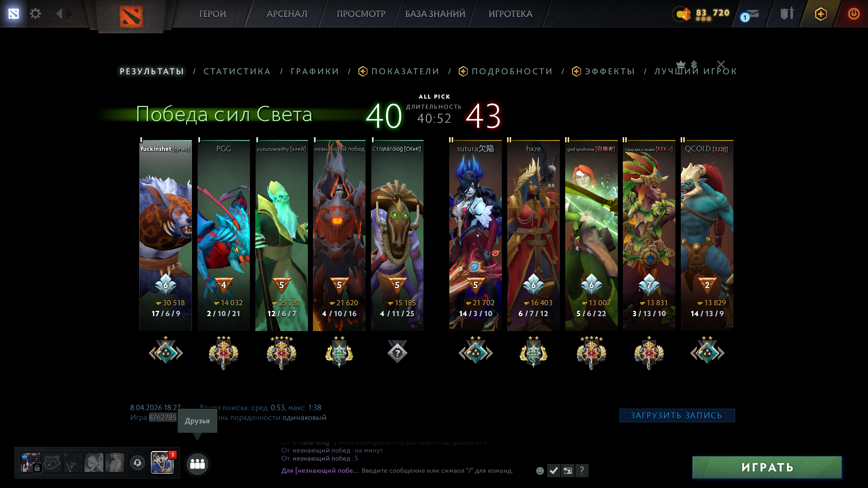Click the chat help question mark button
The width and height of the screenshot is (868, 488).
pos(582,470)
